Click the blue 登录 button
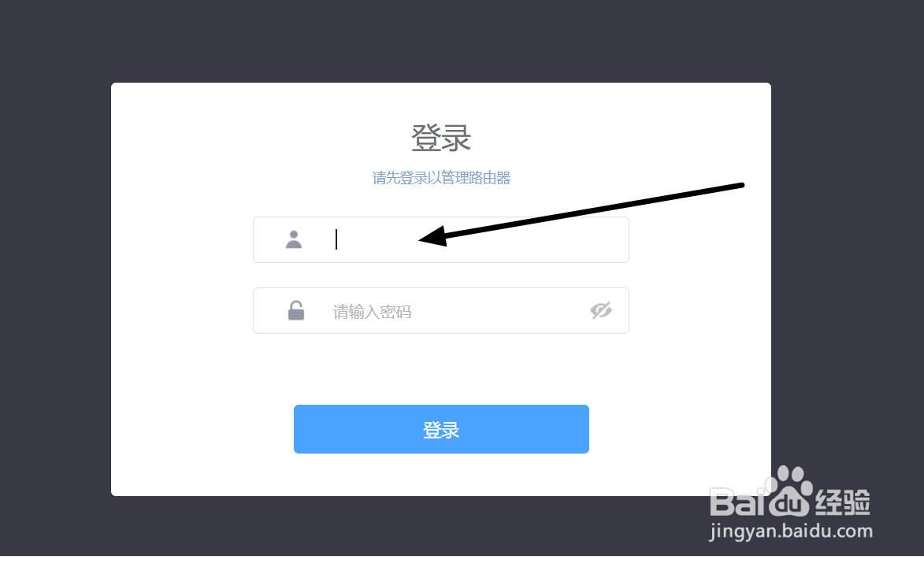The image size is (924, 563). tap(441, 429)
